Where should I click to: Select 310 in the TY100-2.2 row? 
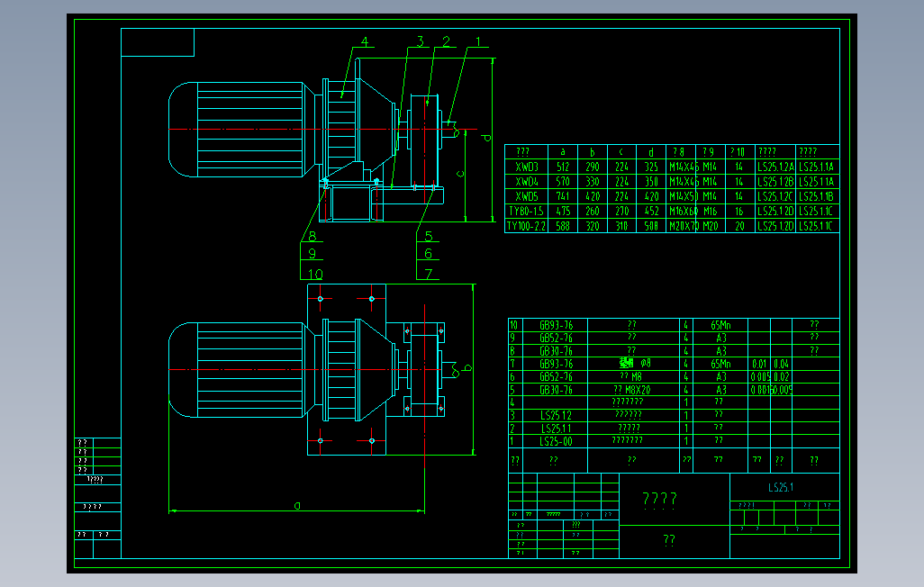(621, 226)
